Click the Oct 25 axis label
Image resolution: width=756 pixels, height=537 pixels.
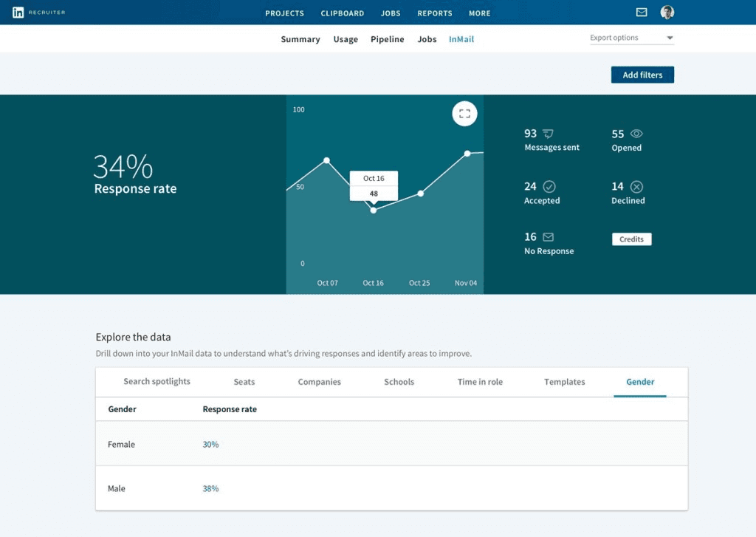coord(419,283)
